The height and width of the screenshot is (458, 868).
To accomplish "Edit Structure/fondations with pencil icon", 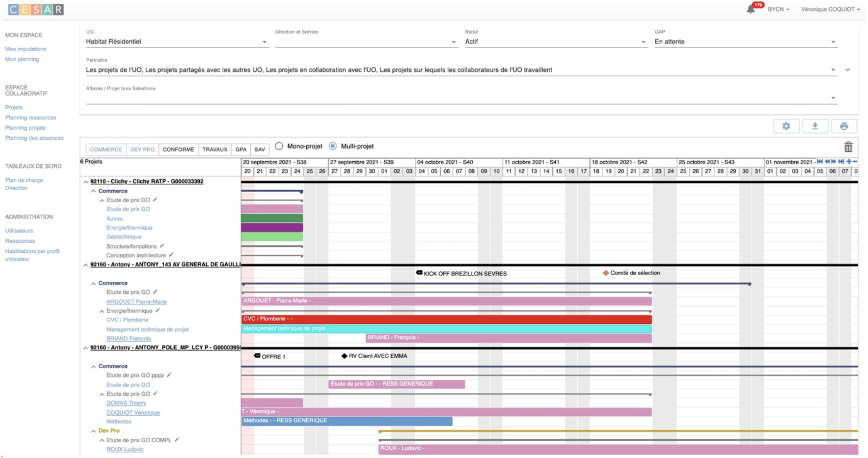I will coord(162,246).
